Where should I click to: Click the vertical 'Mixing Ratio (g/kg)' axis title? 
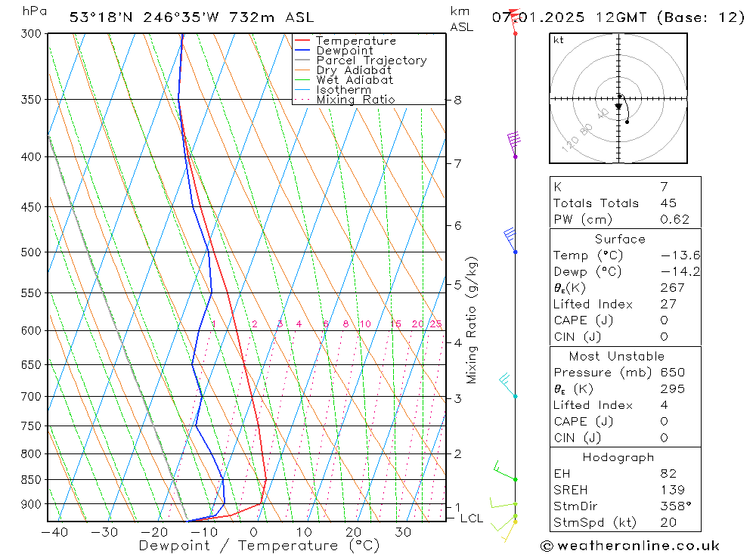pos(471,320)
